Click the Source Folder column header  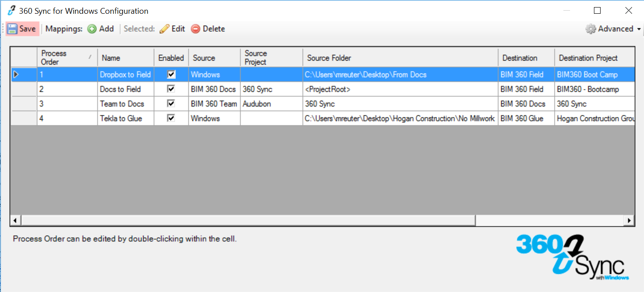coord(400,58)
